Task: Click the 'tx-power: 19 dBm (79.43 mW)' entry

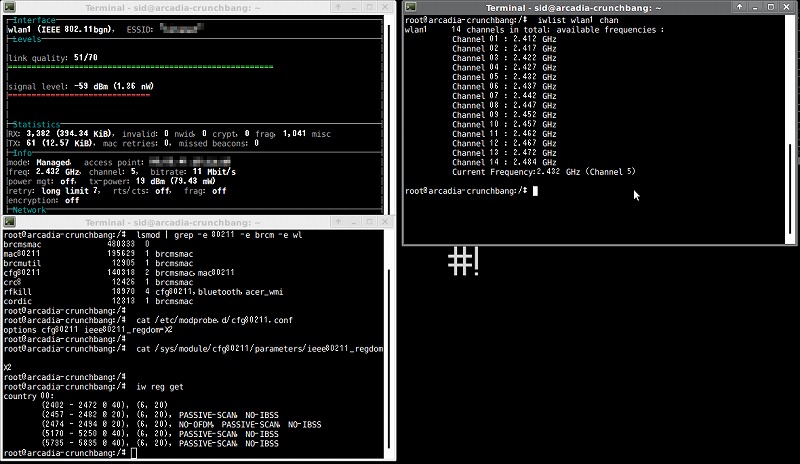Action: (x=153, y=181)
